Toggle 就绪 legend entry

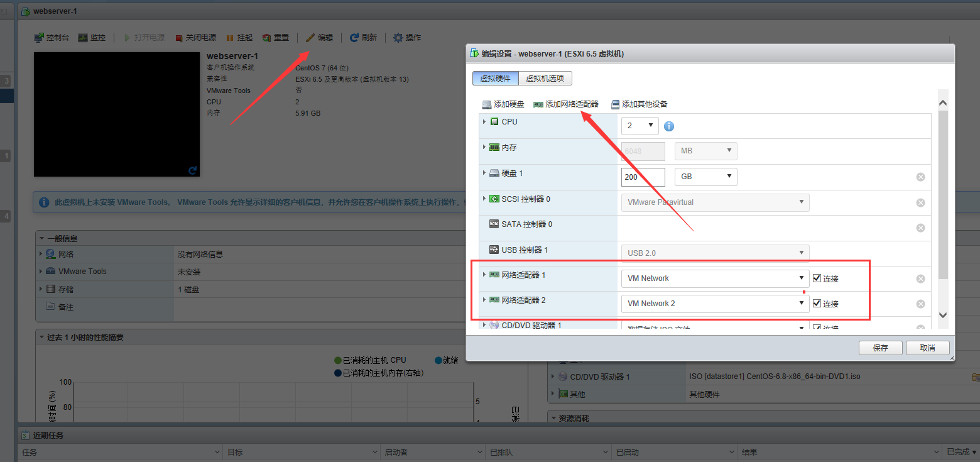pyautogui.click(x=446, y=360)
